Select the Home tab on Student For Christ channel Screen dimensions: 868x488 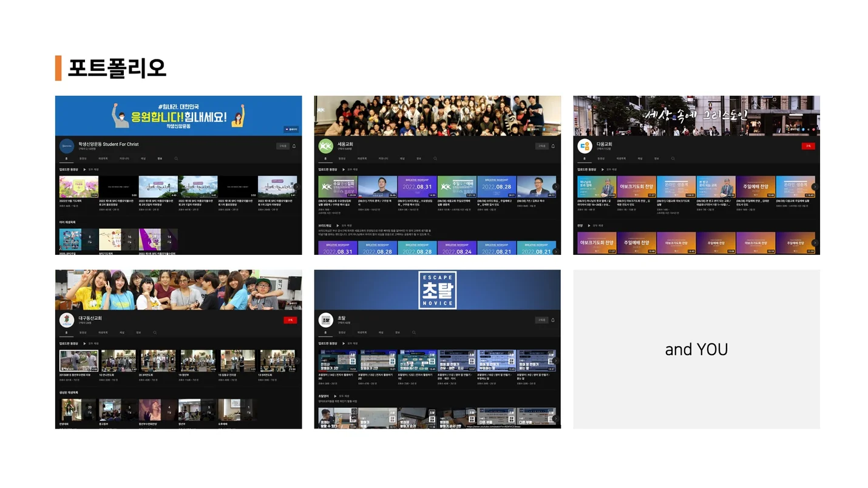(x=67, y=158)
